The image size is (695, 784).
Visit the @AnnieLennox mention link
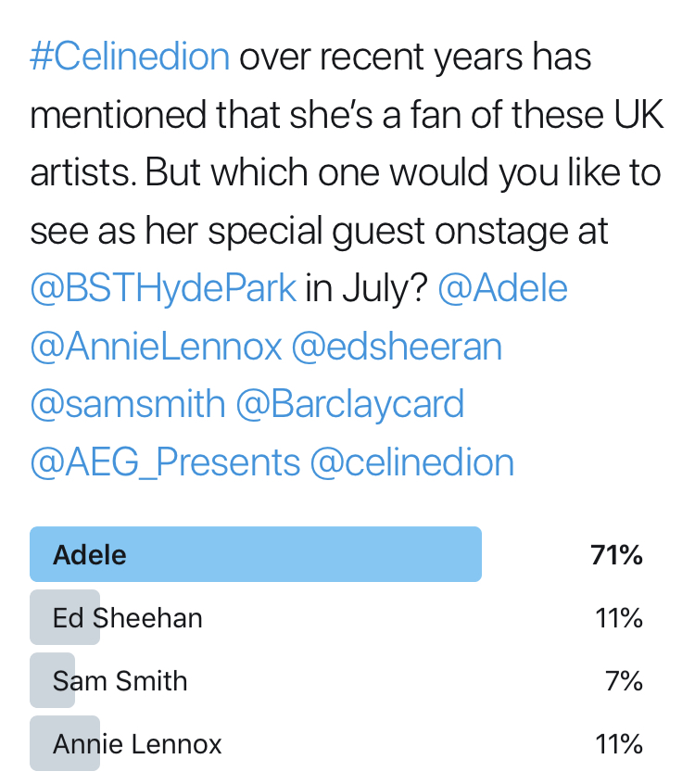pos(156,347)
